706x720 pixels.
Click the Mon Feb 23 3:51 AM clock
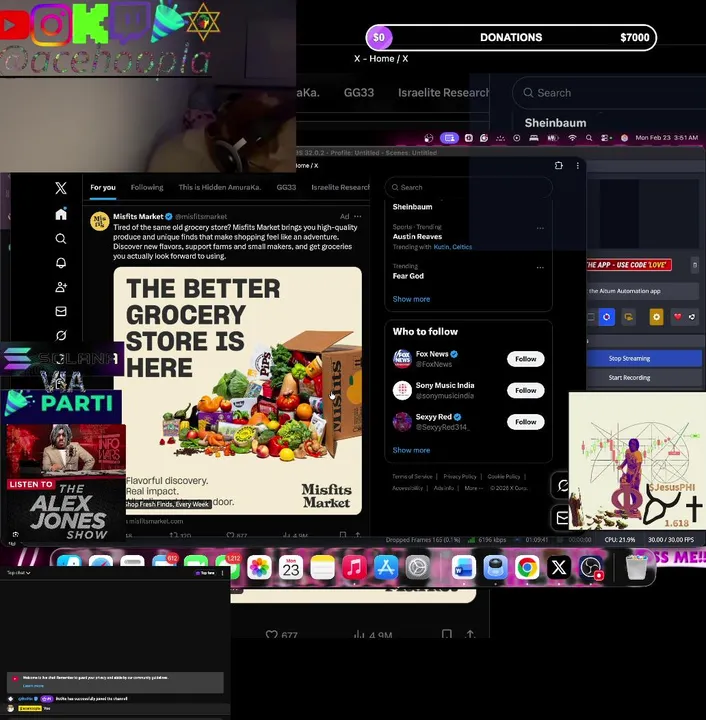coord(667,138)
